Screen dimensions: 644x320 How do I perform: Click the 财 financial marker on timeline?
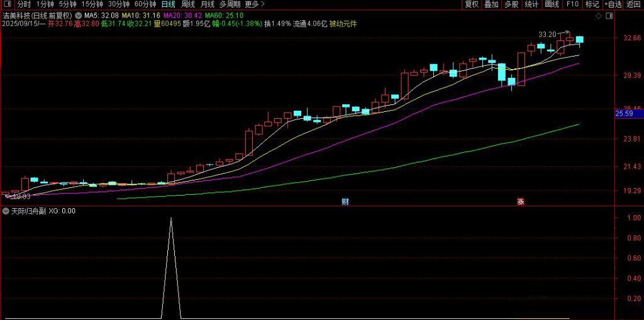point(345,201)
